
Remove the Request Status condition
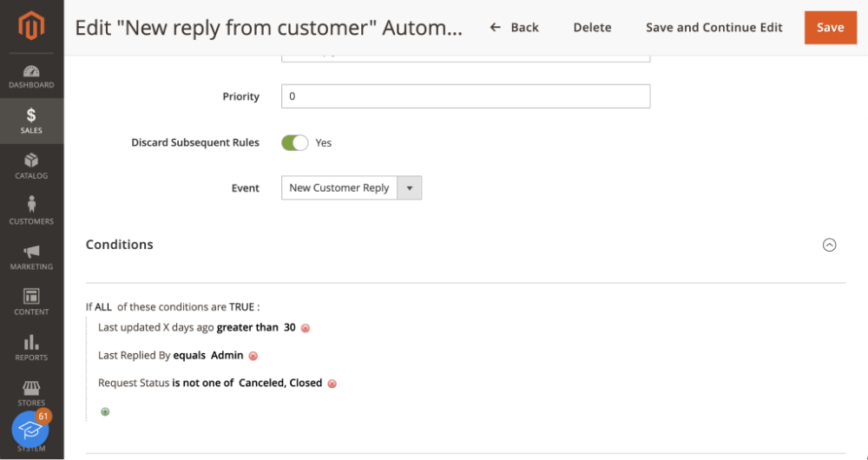pos(332,384)
